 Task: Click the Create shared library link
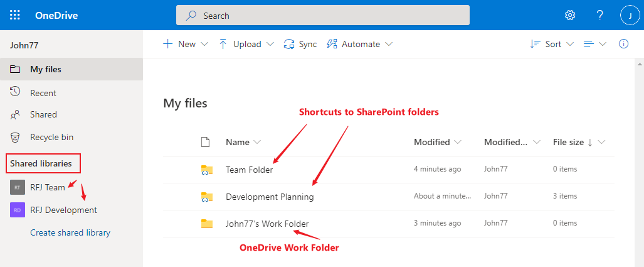pos(70,233)
